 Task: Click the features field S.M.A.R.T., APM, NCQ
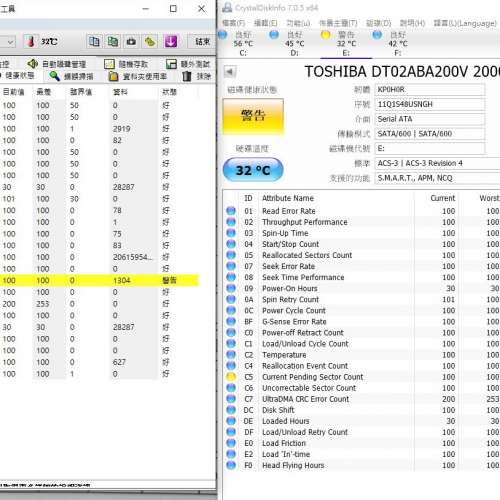[x=437, y=178]
